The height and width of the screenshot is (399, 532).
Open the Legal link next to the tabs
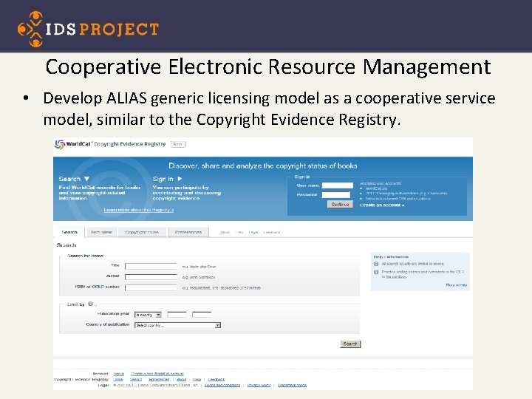tap(253, 233)
